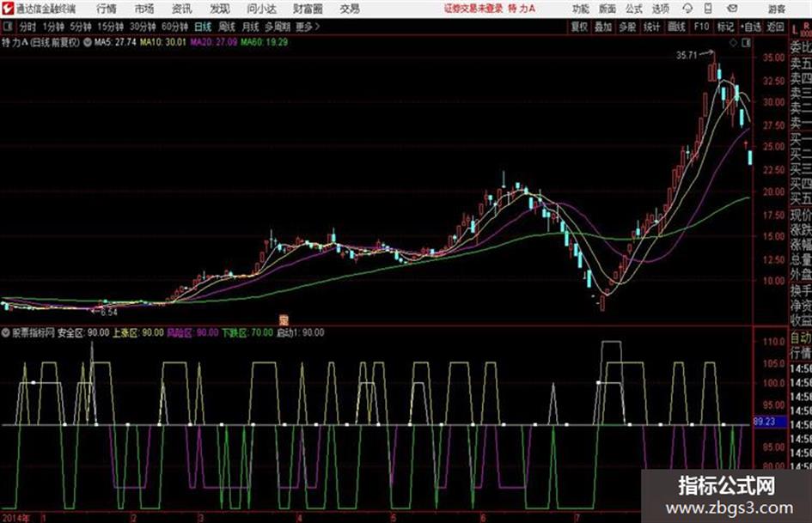Click 证券交易未登录 login status link
Screen dimensions: 812x523
point(473,9)
